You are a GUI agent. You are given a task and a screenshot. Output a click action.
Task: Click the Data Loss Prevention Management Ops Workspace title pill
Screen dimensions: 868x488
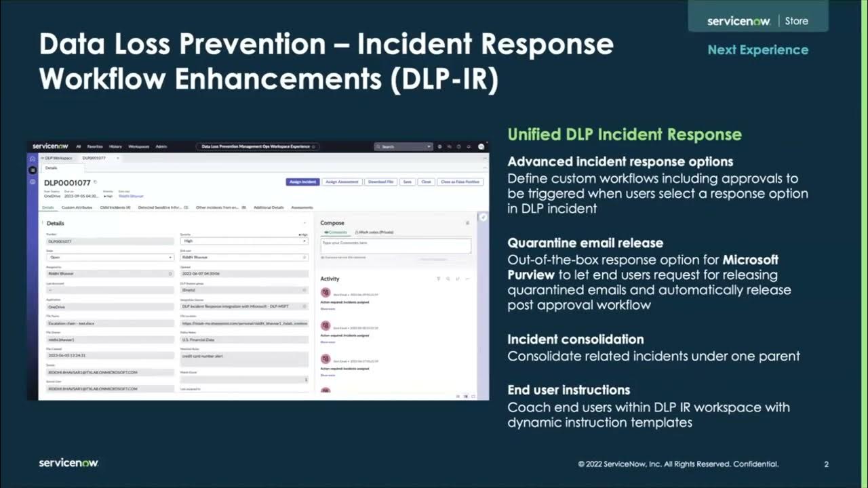pos(257,146)
